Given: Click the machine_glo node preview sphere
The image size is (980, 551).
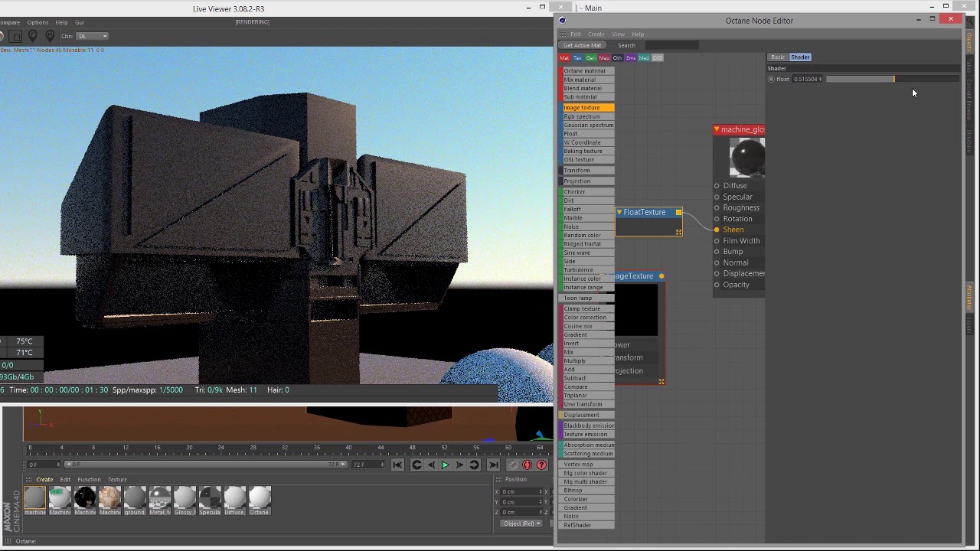Looking at the screenshot, I should click(x=746, y=158).
